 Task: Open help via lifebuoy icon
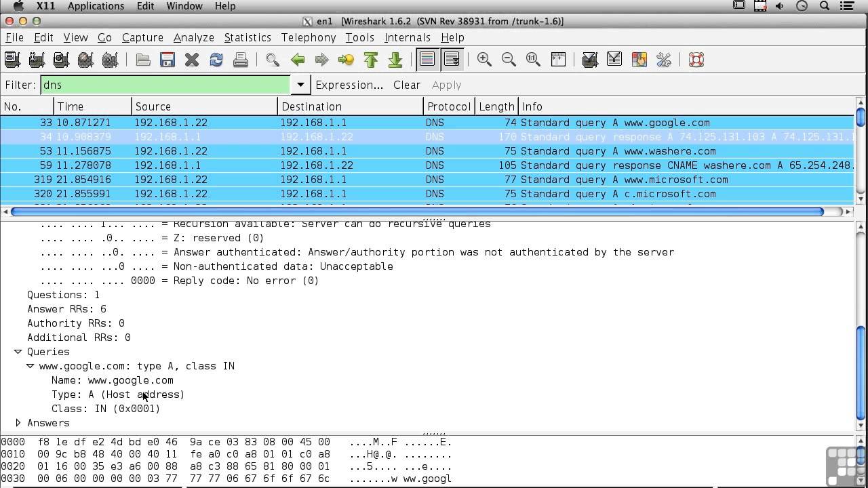[x=696, y=60]
